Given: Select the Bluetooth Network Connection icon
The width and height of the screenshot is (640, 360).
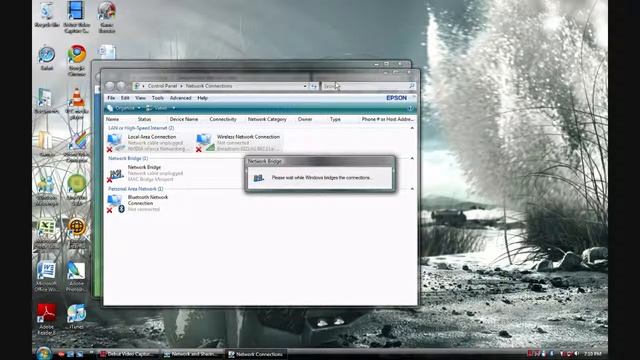Looking at the screenshot, I should (116, 203).
